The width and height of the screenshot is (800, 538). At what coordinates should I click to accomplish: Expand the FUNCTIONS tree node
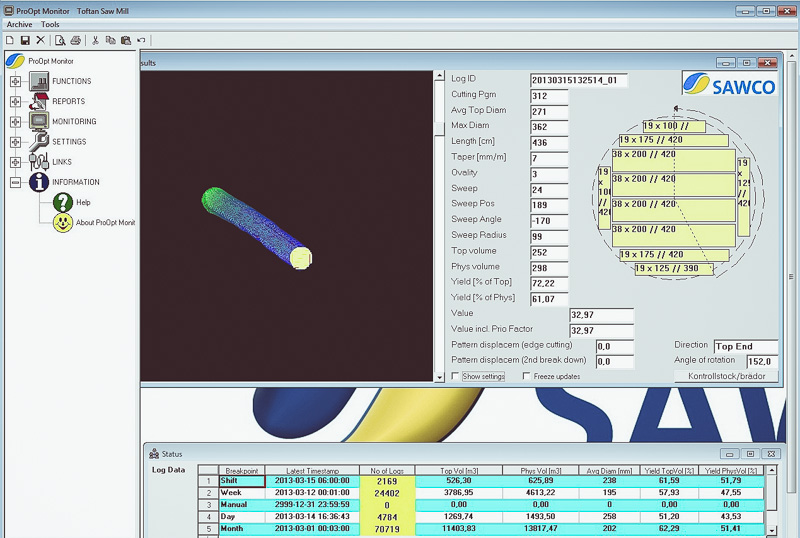click(x=15, y=81)
